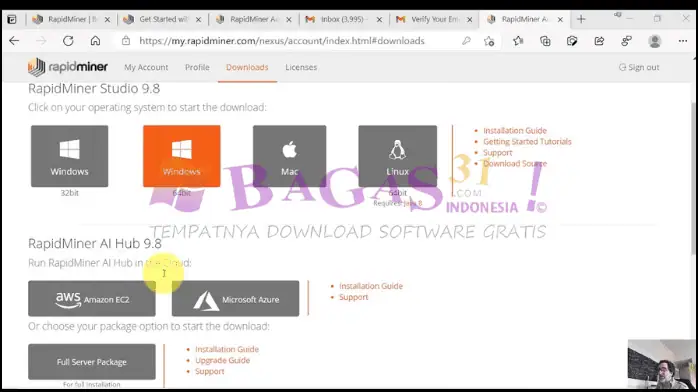Screen dimensions: 698x392
Task: Open the browser settings and more menu
Action: [x=683, y=41]
